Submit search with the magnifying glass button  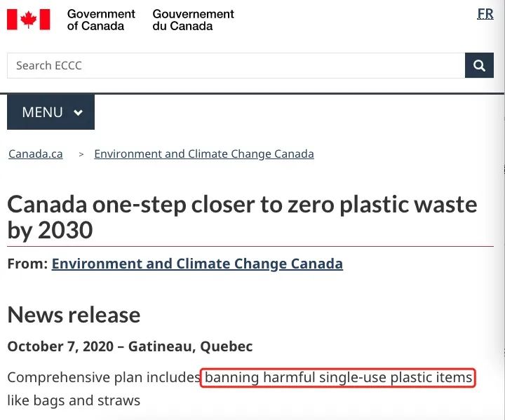[479, 65]
